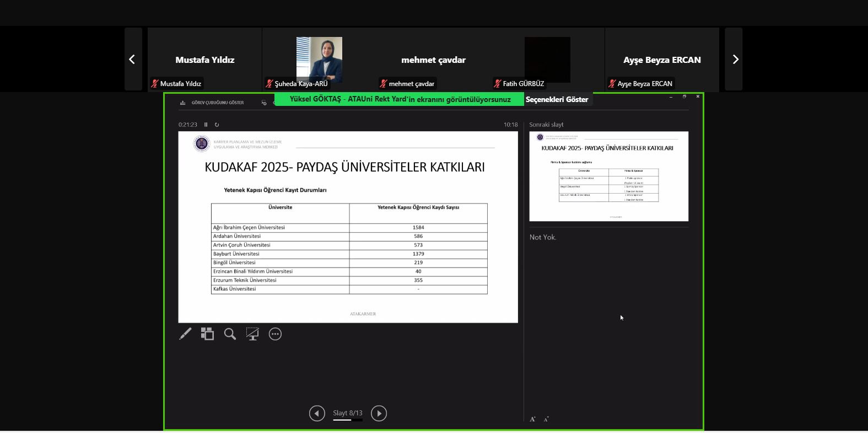Open the see all slides grid
Viewport: 868px width, 433px height.
coord(207,334)
